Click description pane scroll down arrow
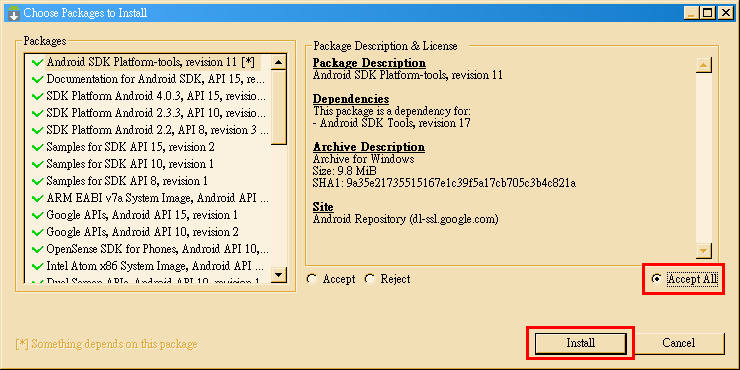This screenshot has width=740, height=370. 704,251
